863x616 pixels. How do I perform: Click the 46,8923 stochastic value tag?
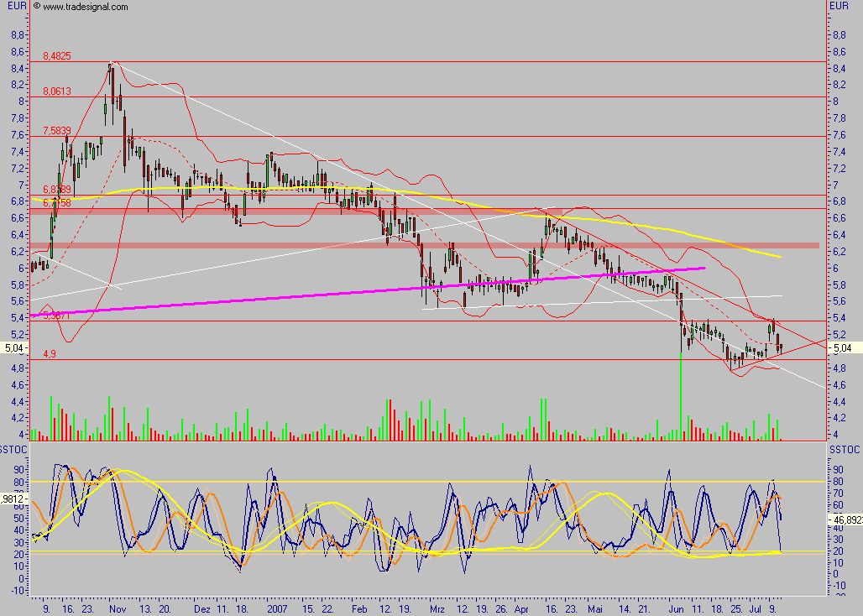(x=845, y=519)
